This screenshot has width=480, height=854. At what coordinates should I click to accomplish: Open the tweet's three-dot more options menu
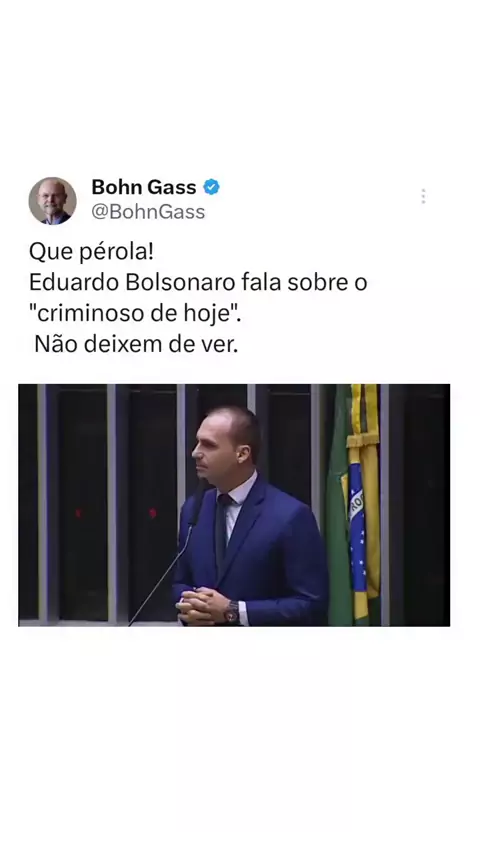pyautogui.click(x=423, y=197)
